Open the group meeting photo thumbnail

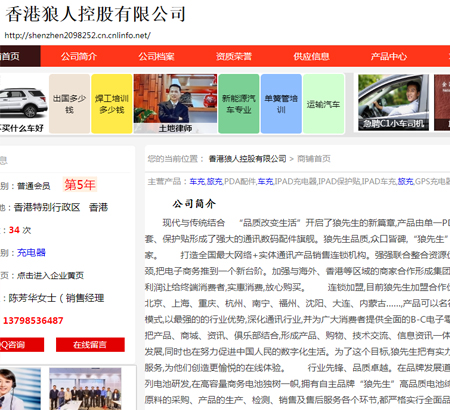point(85,389)
